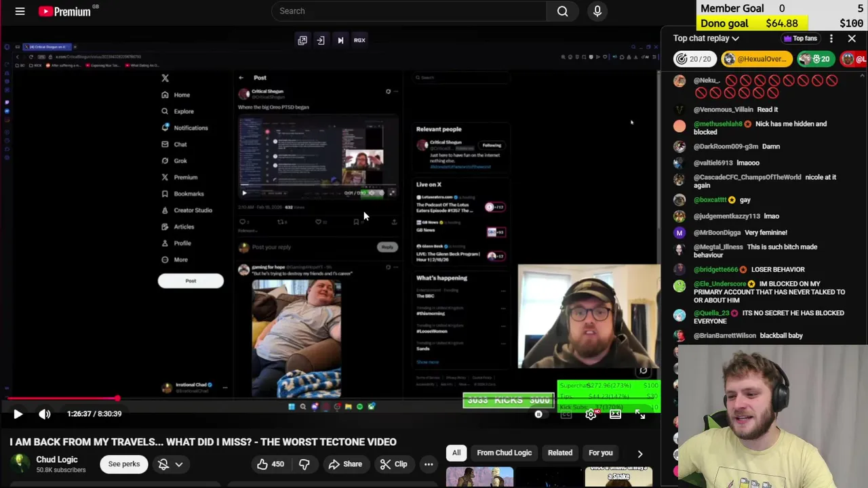Viewport: 868px width, 488px height.
Task: Click the skip-next overlay icon above the video
Action: 340,40
